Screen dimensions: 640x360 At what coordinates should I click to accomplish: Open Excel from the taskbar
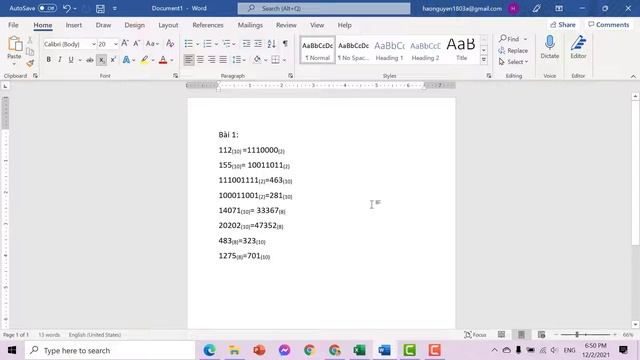(x=359, y=350)
